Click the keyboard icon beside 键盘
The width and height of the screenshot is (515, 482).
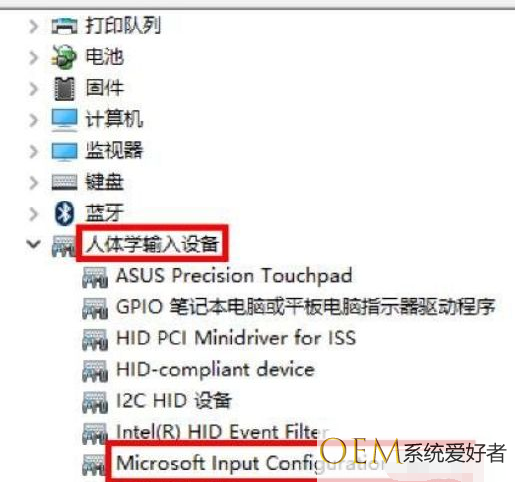(64, 182)
